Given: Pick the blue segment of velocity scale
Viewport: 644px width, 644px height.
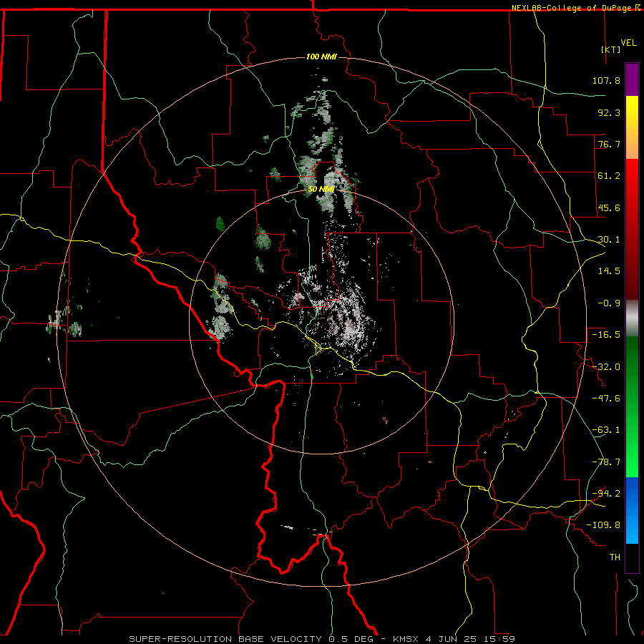Looking at the screenshot, I should coord(632,510).
